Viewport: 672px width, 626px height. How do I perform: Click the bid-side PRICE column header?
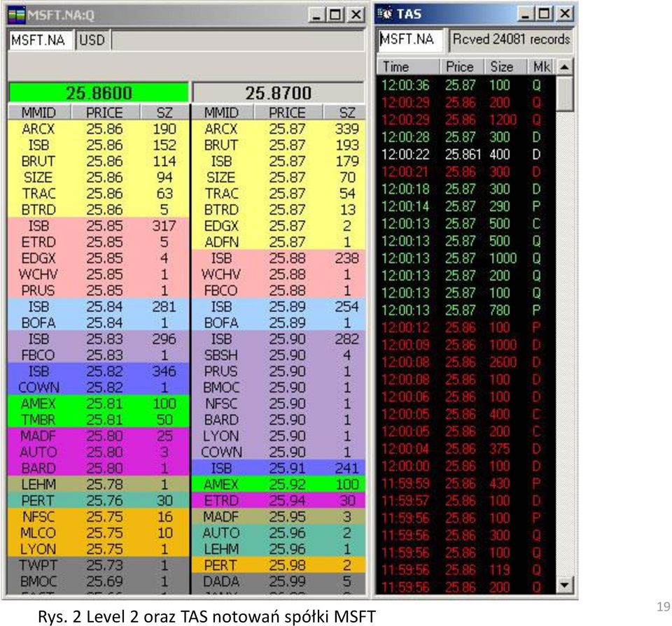pyautogui.click(x=105, y=113)
